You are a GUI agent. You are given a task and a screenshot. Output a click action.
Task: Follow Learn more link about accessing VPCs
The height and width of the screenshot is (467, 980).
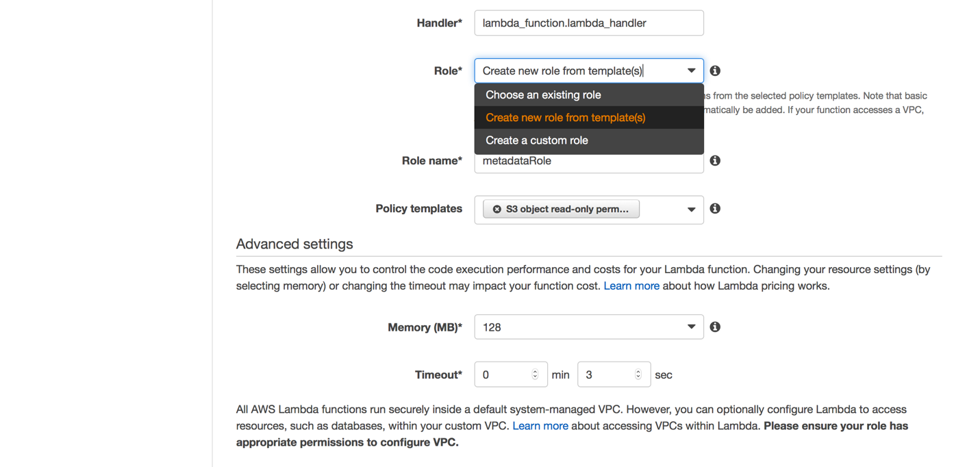point(540,426)
